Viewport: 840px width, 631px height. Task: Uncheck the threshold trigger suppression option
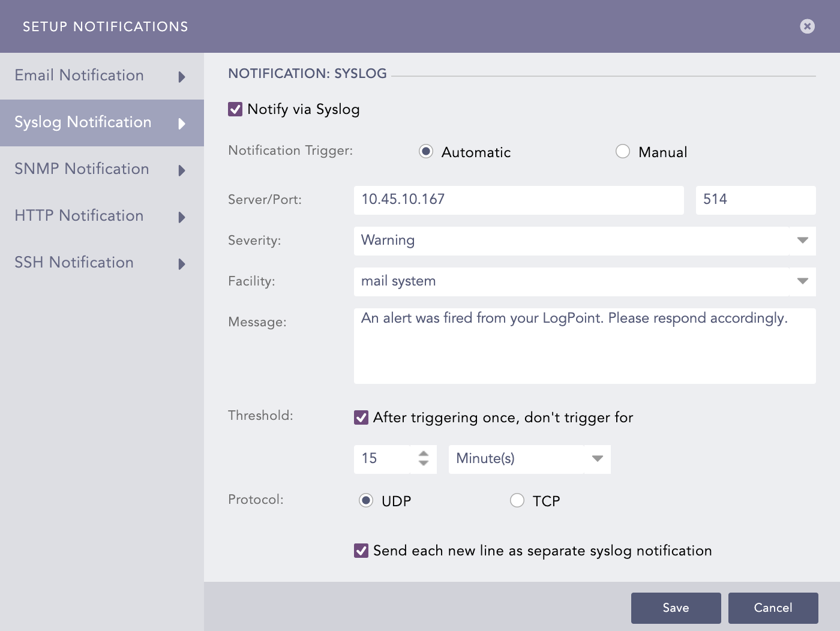point(361,417)
